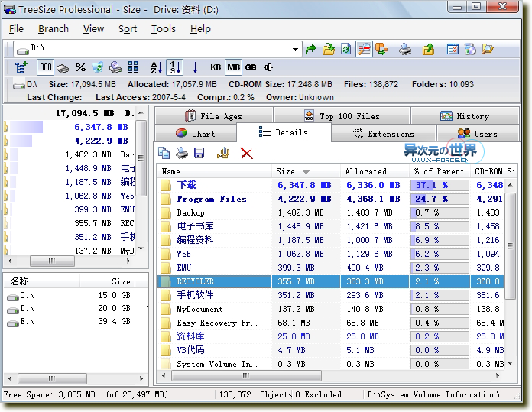Screen dimensions: 532x412
Task: Click the folder up arrow icon
Action: pos(429,50)
